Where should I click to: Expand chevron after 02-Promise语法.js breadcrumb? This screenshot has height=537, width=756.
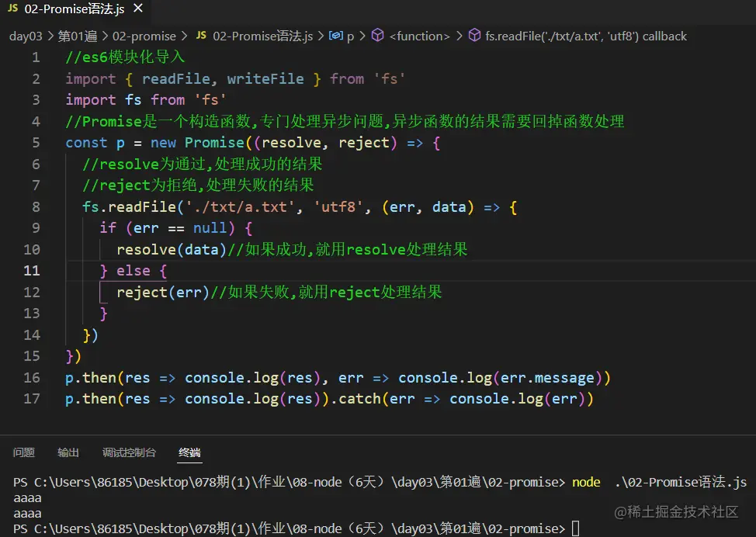[321, 36]
